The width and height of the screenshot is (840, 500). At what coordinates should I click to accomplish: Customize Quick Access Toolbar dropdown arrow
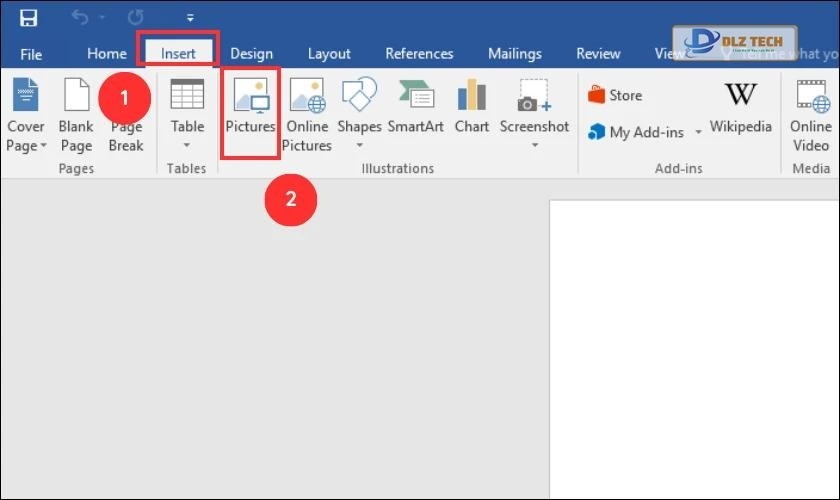coord(190,18)
